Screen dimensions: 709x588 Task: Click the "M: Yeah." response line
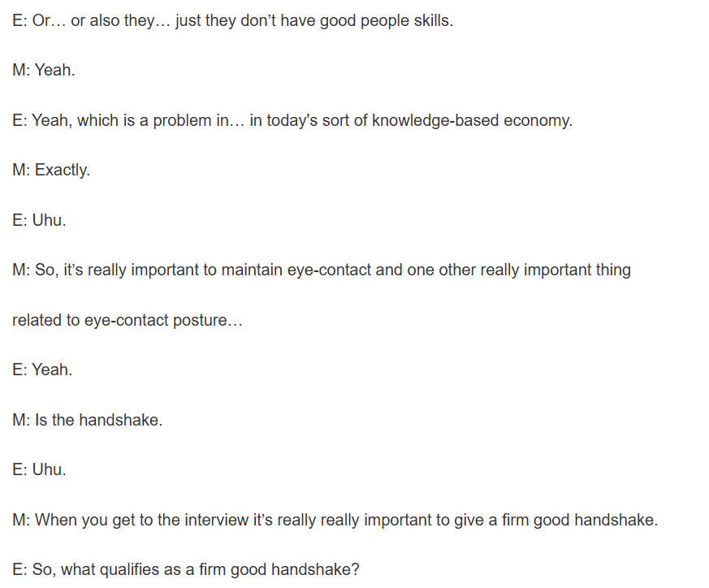point(44,71)
